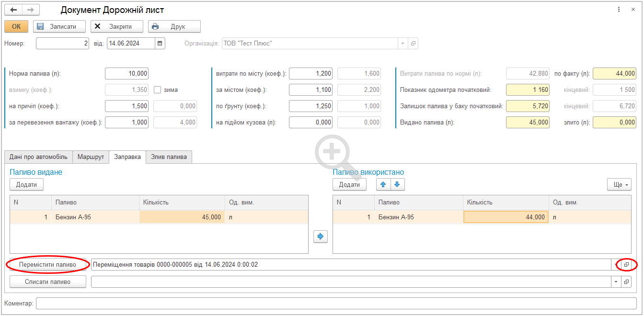
Task: Click 'Кількість' column header in Паливо видане
Action: [x=182, y=203]
